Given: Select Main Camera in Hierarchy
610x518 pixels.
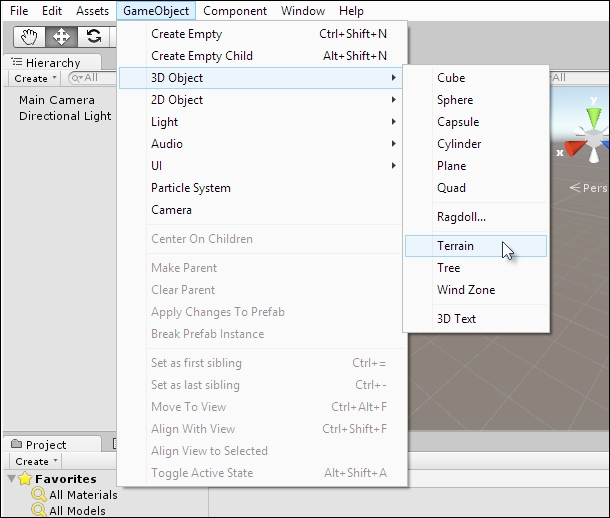Looking at the screenshot, I should pos(57,100).
